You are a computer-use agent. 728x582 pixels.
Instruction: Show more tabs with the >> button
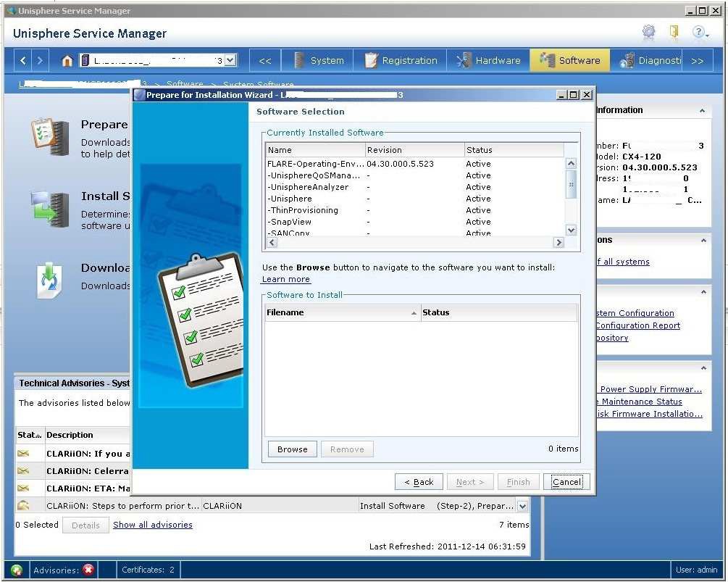pos(698,60)
